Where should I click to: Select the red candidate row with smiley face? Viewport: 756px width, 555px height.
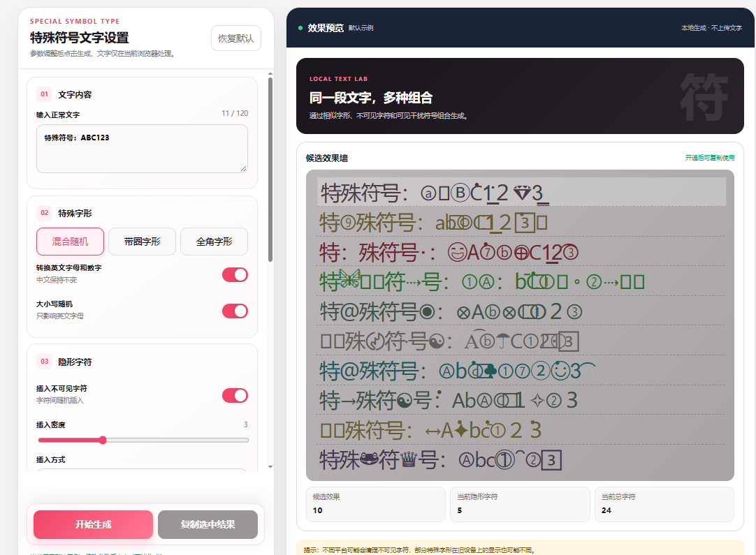(521, 252)
